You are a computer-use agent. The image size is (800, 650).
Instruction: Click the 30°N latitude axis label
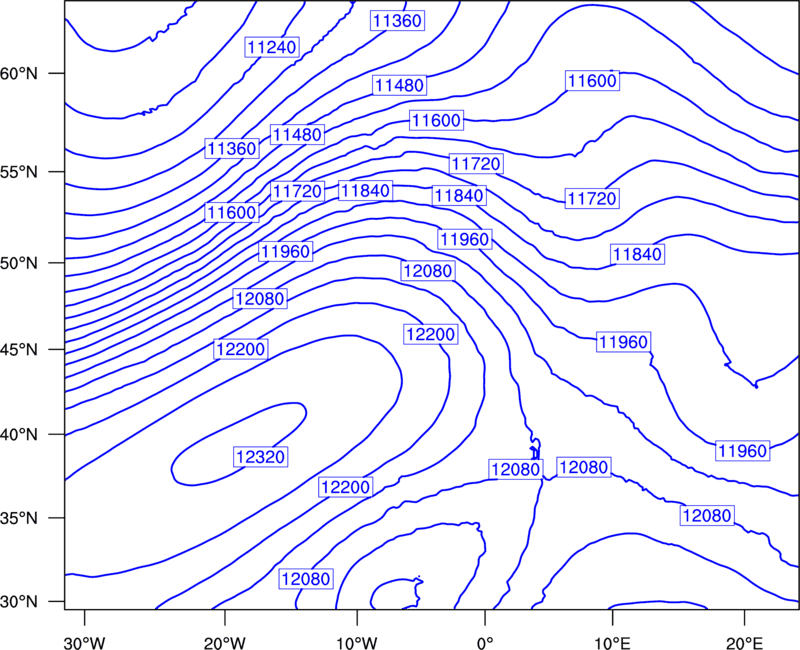coord(19,602)
